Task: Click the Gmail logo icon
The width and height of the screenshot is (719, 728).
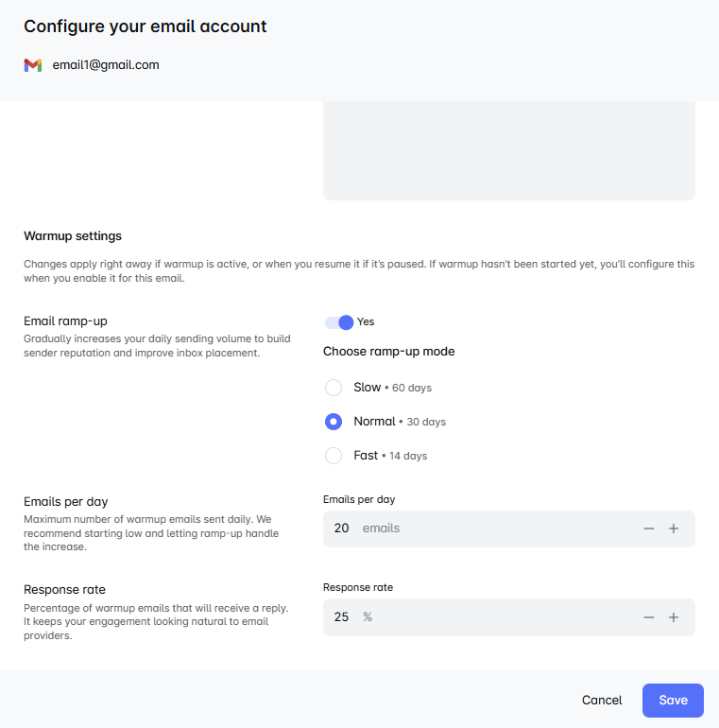Action: tap(33, 65)
